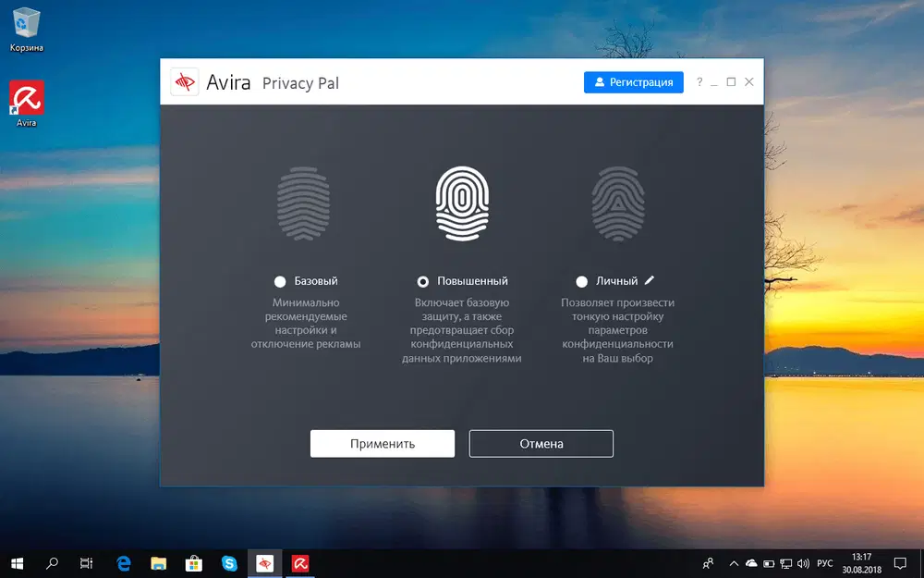Open the РУС language selector
The image size is (924, 578).
click(825, 562)
